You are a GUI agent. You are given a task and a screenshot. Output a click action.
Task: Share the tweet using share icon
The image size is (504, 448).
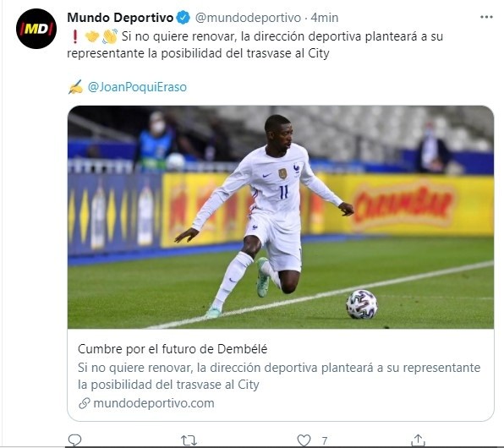point(418,440)
